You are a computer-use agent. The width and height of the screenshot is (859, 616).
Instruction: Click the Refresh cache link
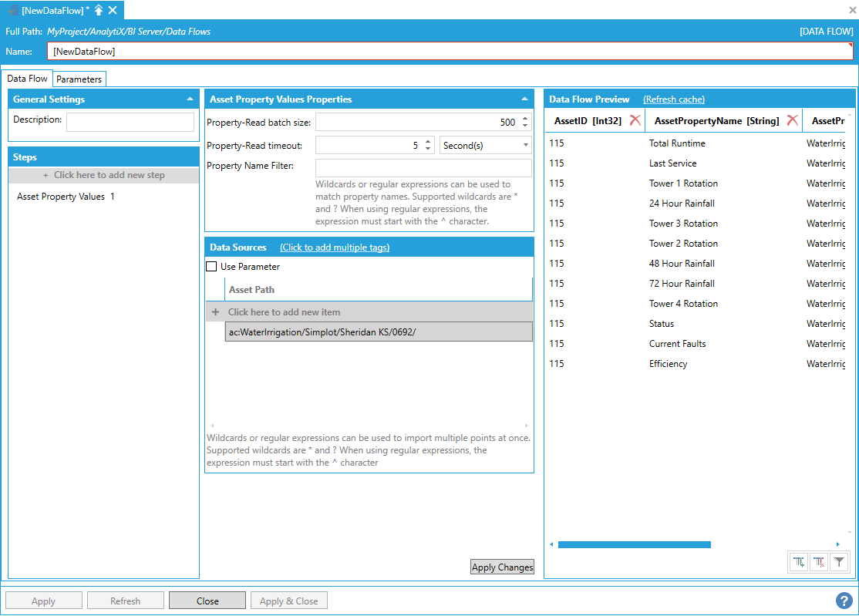(673, 99)
